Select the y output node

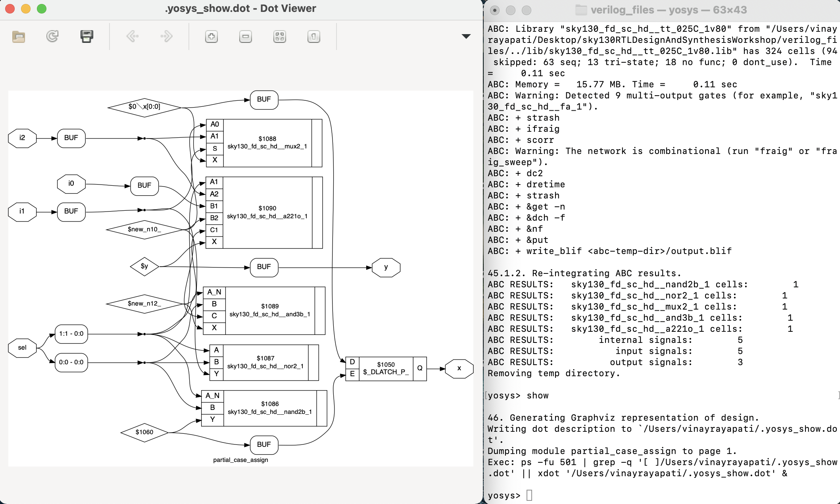(386, 267)
